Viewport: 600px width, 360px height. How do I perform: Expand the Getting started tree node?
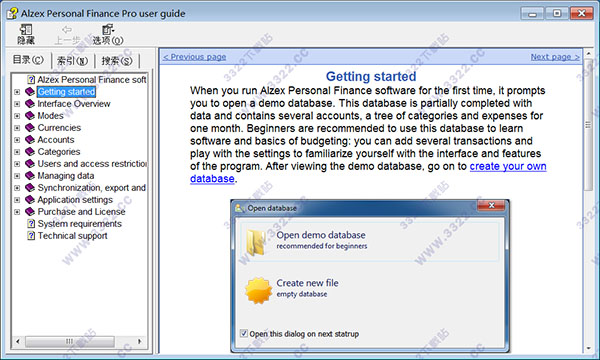(17, 92)
